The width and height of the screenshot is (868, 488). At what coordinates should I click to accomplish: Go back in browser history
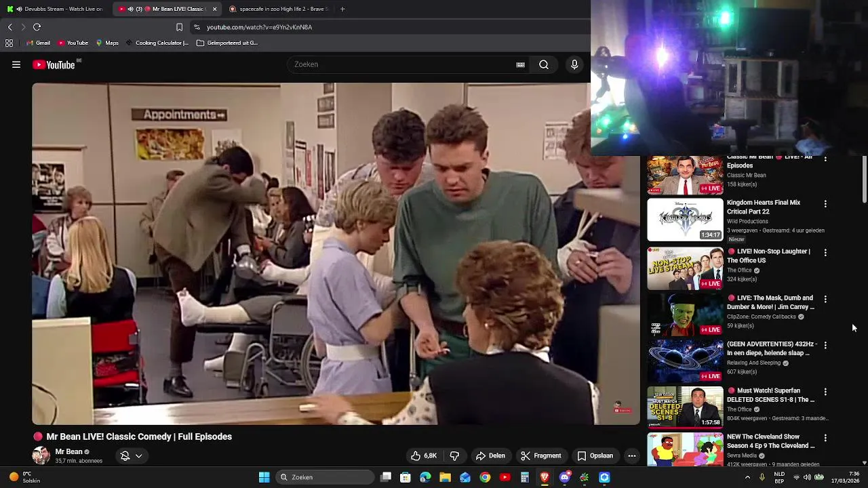coord(9,27)
